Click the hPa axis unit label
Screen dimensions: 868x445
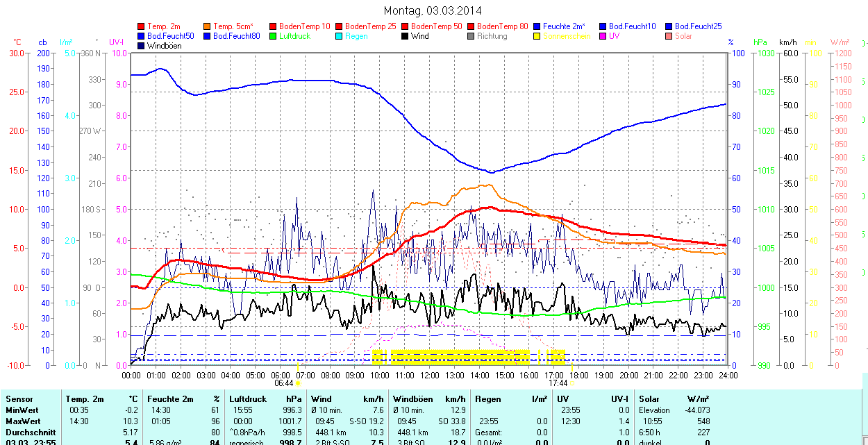point(760,42)
